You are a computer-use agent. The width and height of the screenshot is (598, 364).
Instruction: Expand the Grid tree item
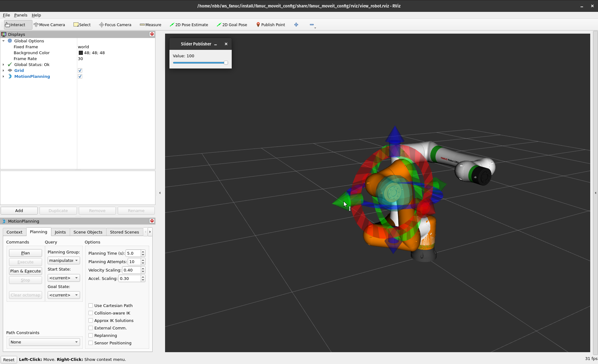[x=3, y=70]
